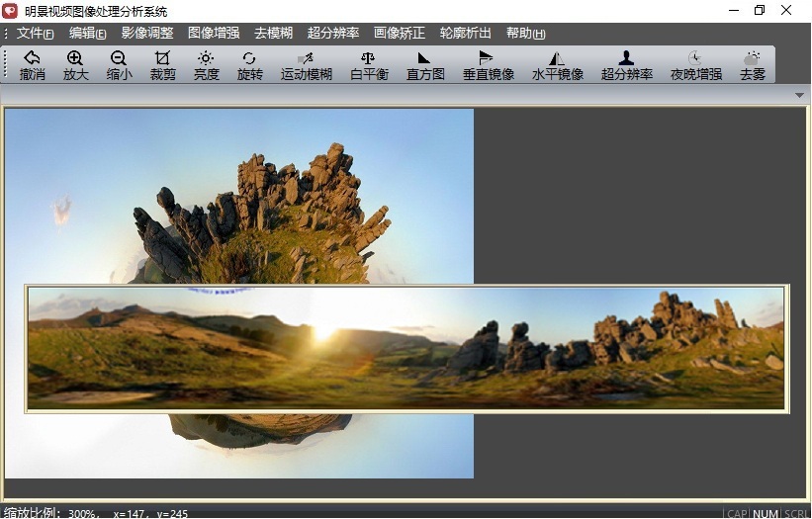Apply Motion Blur (运动模糊) tool
The width and height of the screenshot is (812, 519).
pos(306,65)
